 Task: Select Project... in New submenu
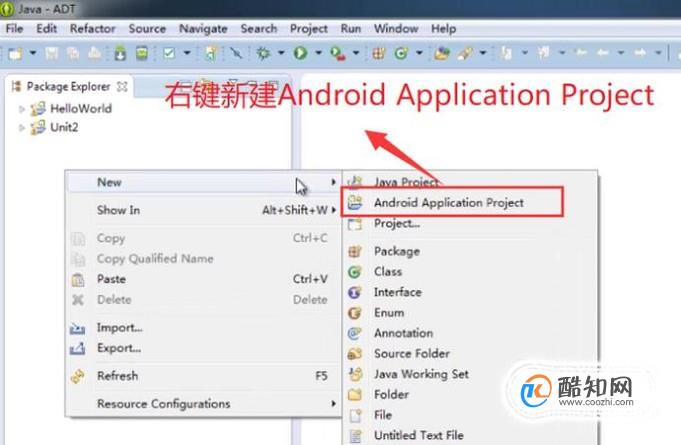click(470, 224)
